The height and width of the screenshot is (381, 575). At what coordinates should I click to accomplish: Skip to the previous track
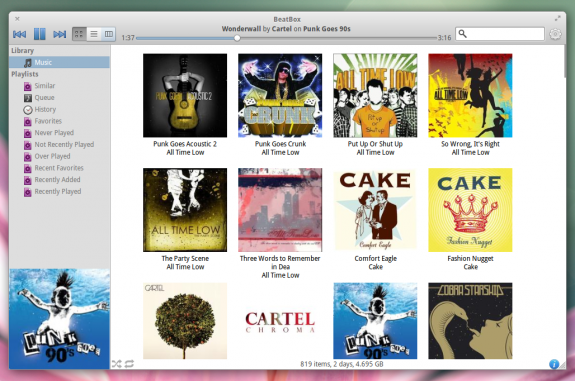click(x=19, y=34)
